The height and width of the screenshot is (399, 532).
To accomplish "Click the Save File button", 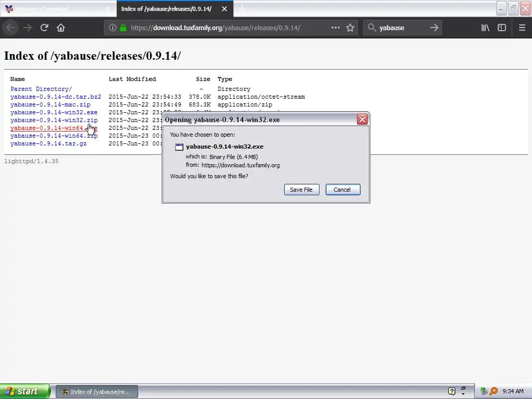I will click(301, 190).
